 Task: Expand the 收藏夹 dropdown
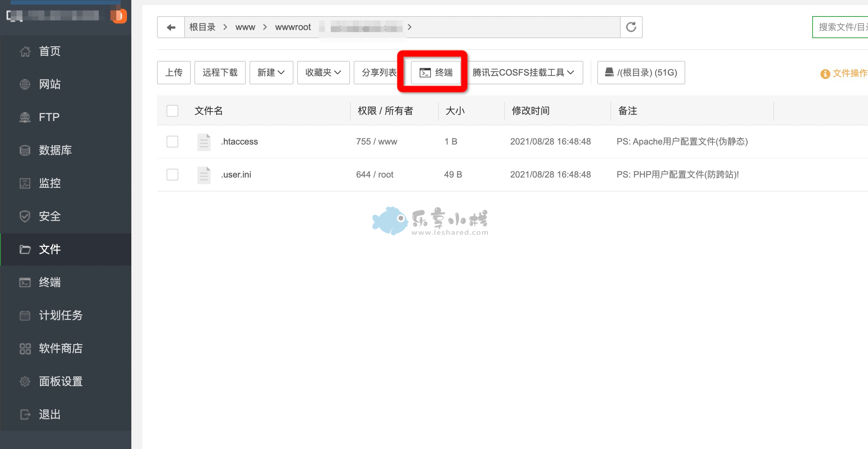323,73
